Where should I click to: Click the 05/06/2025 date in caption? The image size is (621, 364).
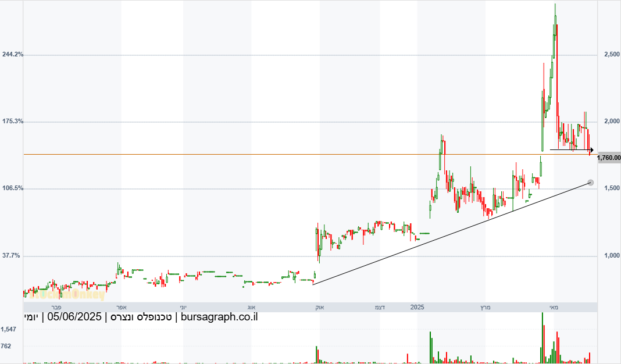click(74, 317)
